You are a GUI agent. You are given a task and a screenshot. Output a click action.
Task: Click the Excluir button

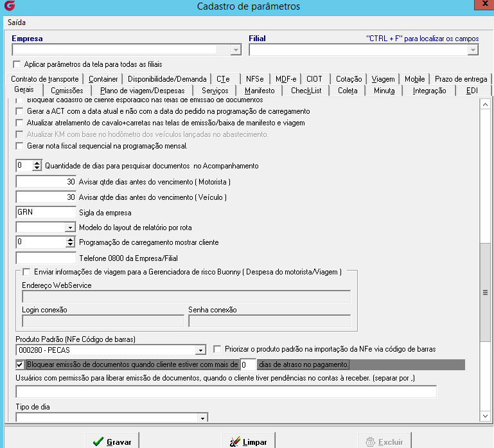[384, 442]
